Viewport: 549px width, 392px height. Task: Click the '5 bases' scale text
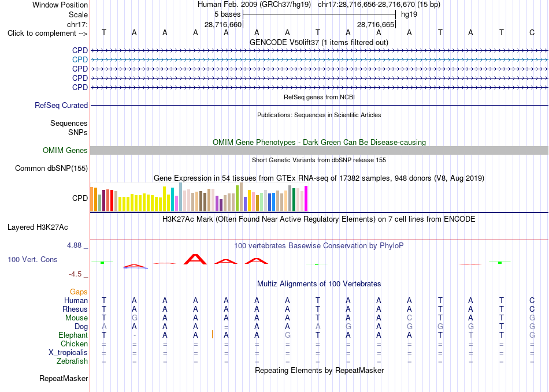pos(228,14)
